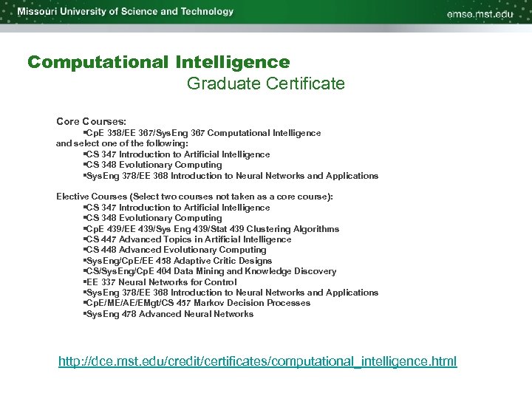This screenshot has width=532, height=399.
Task: Click SysEng/CpE/EE 458 Adaptive Critic Designs
Action: 177,261
